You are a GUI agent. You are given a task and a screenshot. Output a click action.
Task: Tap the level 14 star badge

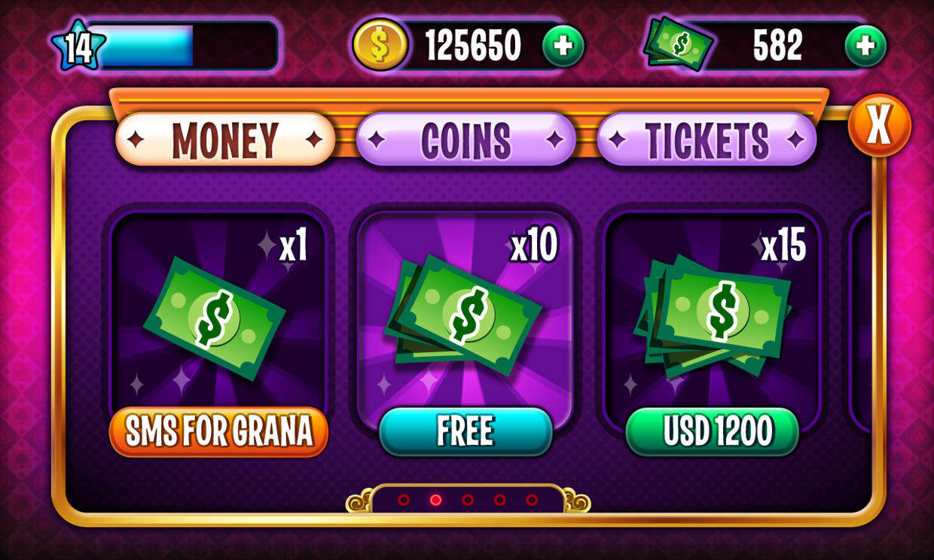click(78, 46)
